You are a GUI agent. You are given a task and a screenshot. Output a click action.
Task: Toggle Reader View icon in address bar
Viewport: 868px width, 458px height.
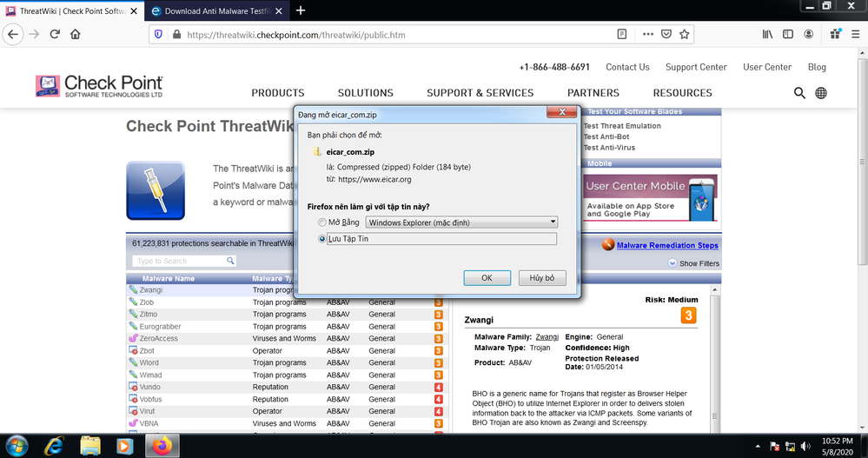[x=621, y=35]
